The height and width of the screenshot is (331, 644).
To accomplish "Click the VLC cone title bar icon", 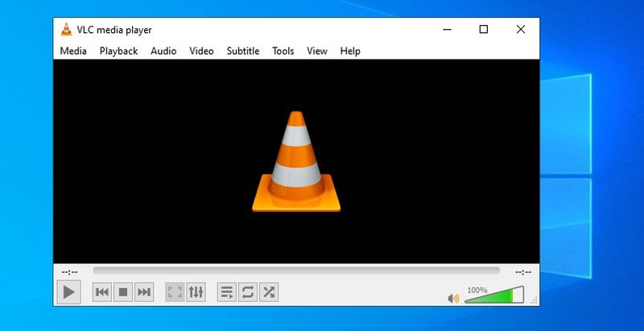I will click(66, 30).
